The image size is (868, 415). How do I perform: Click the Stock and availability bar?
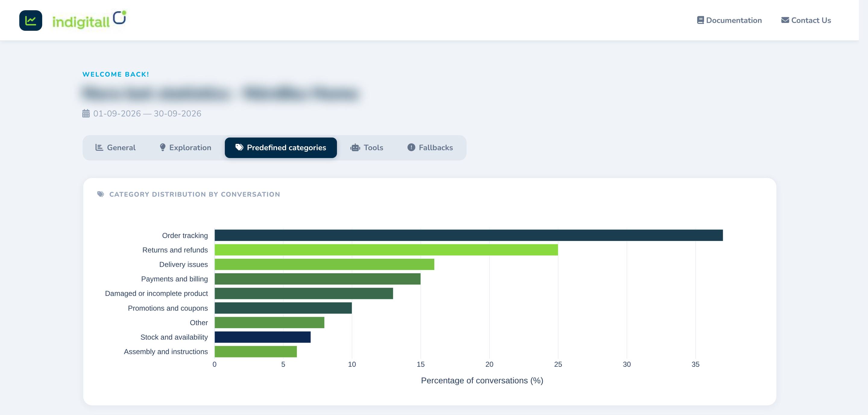pyautogui.click(x=263, y=337)
